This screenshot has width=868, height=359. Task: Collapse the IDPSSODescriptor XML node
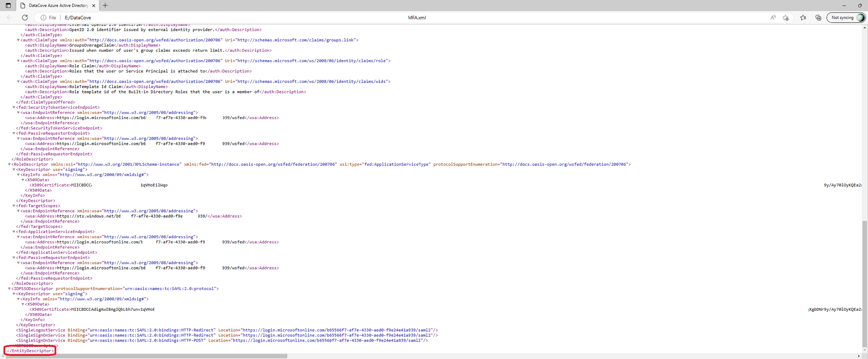[9, 289]
